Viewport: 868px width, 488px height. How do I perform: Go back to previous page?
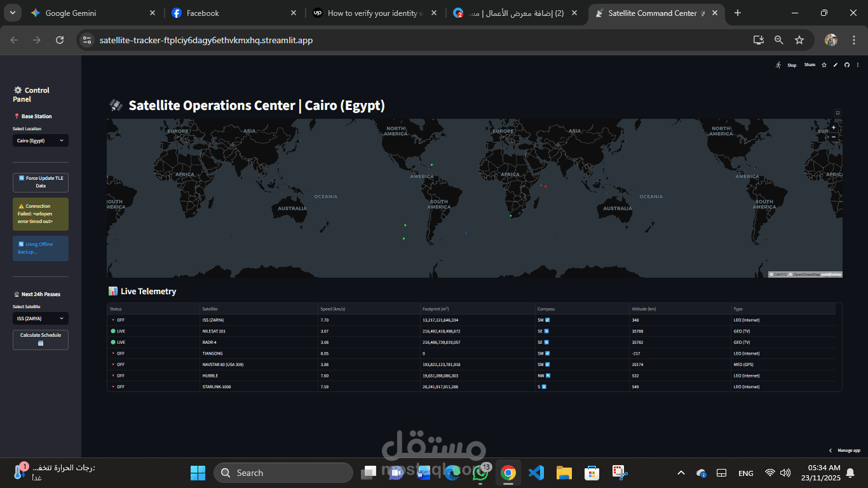(14, 40)
